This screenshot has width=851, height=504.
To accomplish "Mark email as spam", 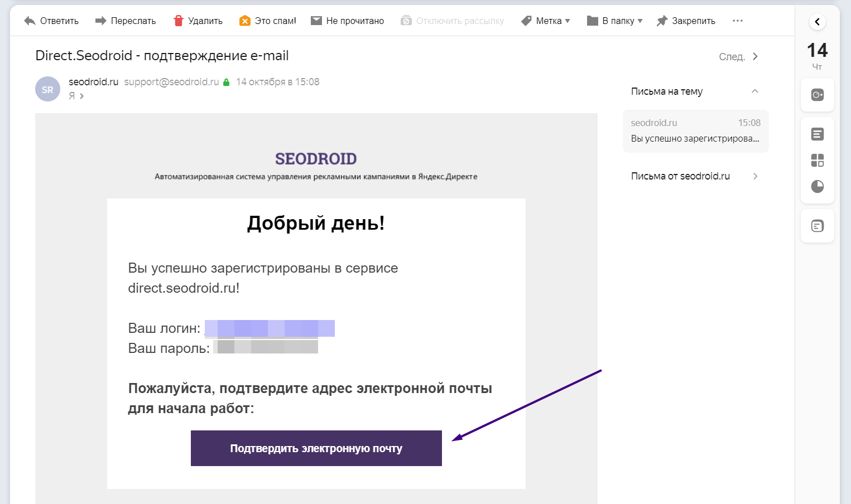I will (268, 21).
